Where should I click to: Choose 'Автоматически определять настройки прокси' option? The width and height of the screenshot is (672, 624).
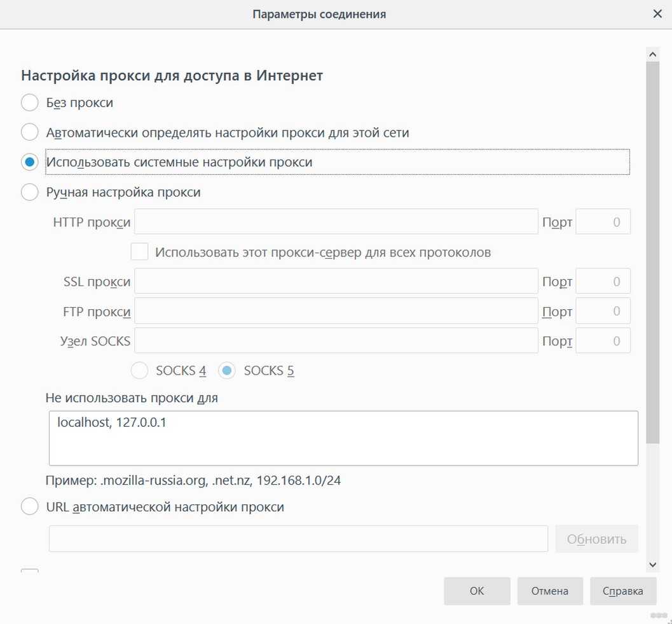tap(30, 132)
